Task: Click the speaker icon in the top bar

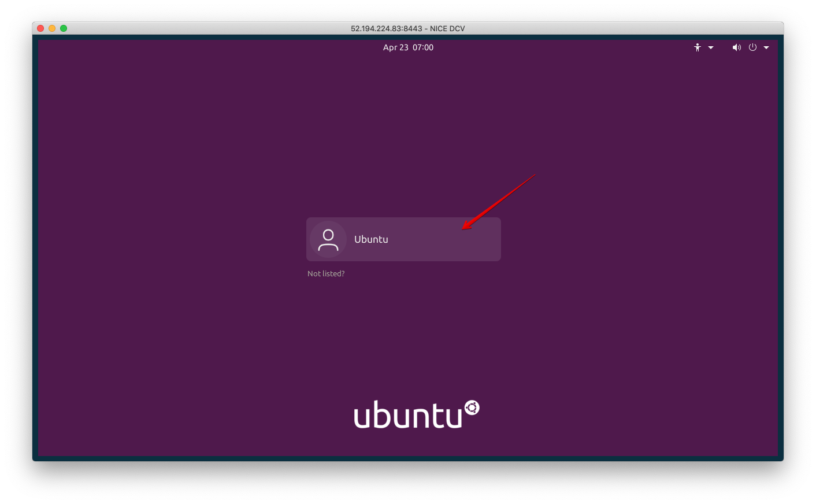Action: 736,47
